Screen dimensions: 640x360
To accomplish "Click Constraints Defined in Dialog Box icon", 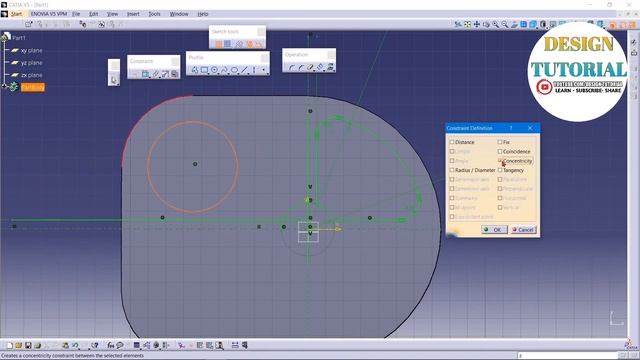I will point(135,74).
